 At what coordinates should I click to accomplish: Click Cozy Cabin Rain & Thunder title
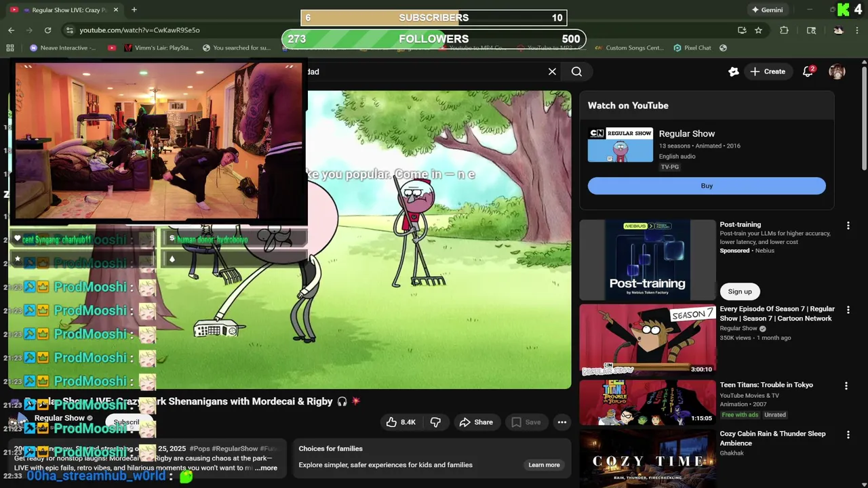772,439
